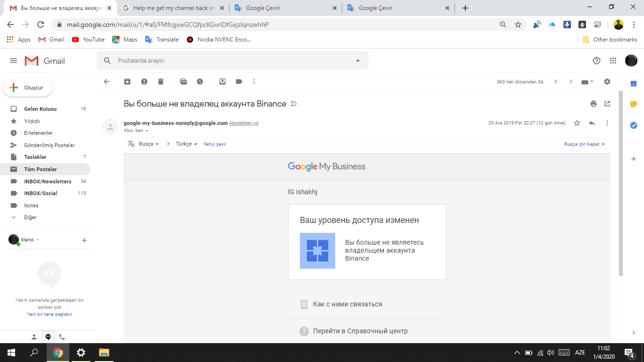Image resolution: width=644 pixels, height=362 pixels.
Task: Toggle the importance marker next to subject
Action: pos(294,104)
